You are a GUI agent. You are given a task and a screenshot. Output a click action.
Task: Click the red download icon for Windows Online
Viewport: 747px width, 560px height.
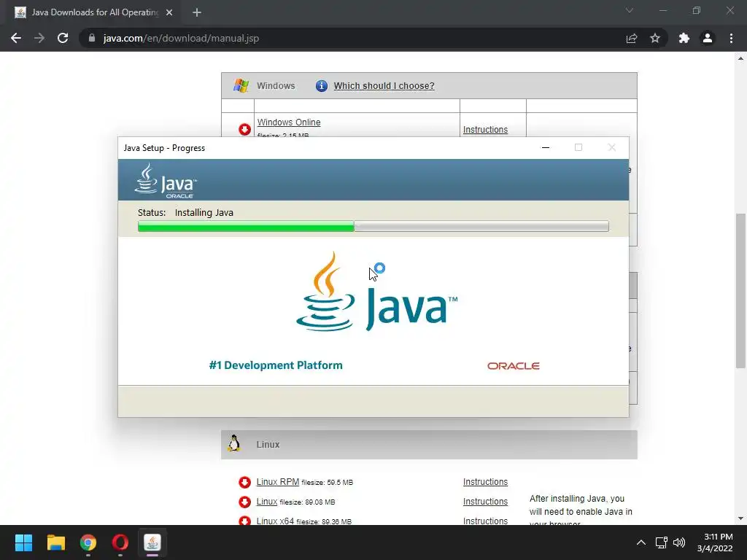(x=245, y=130)
